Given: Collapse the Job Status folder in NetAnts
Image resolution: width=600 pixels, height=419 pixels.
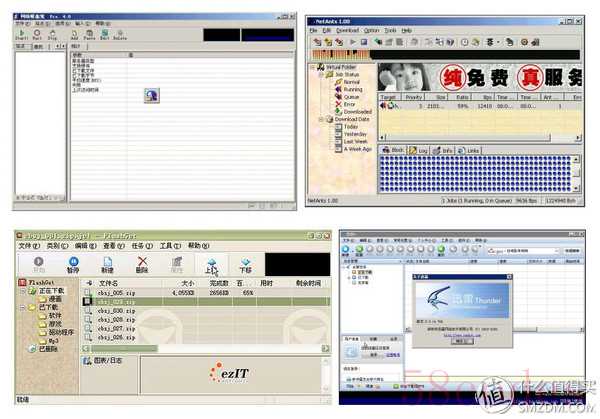Looking at the screenshot, I should coord(322,74).
